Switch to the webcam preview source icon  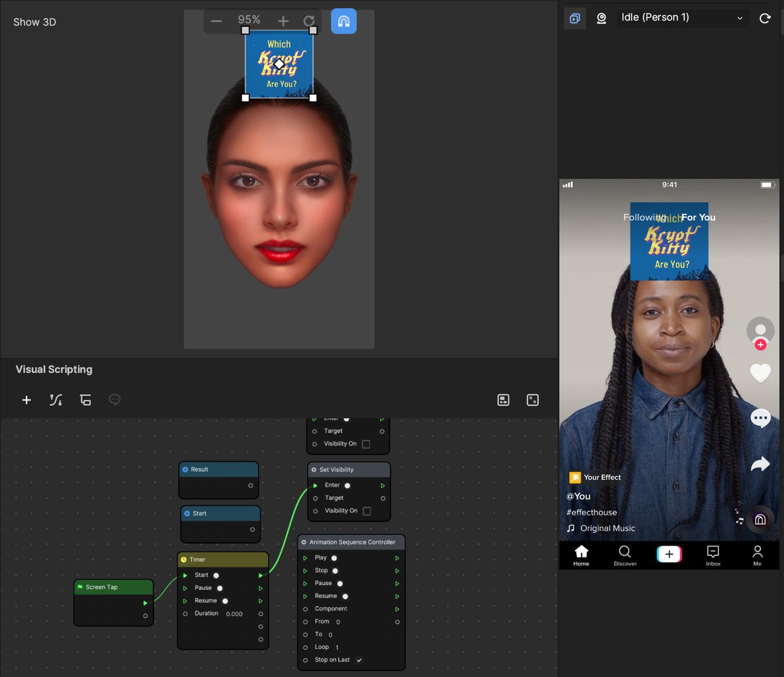[x=601, y=18]
